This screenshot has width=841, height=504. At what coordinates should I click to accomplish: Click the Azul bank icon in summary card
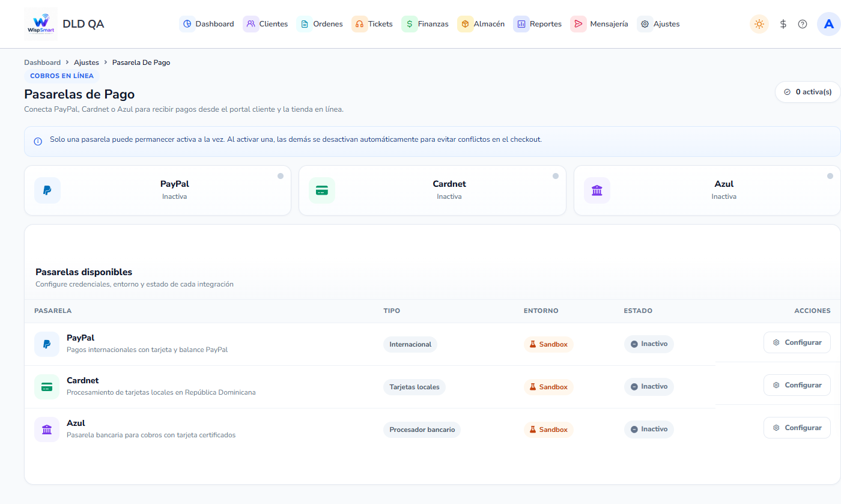(597, 190)
